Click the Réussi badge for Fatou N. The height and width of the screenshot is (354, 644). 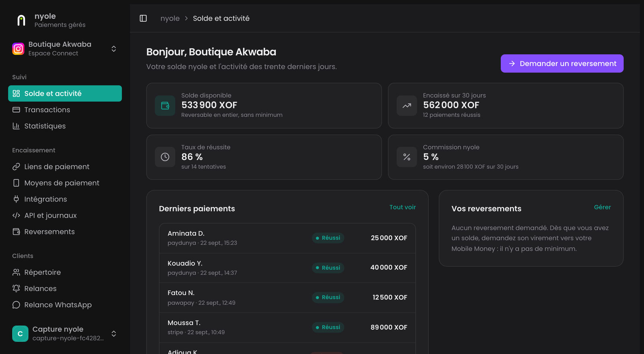(x=328, y=298)
